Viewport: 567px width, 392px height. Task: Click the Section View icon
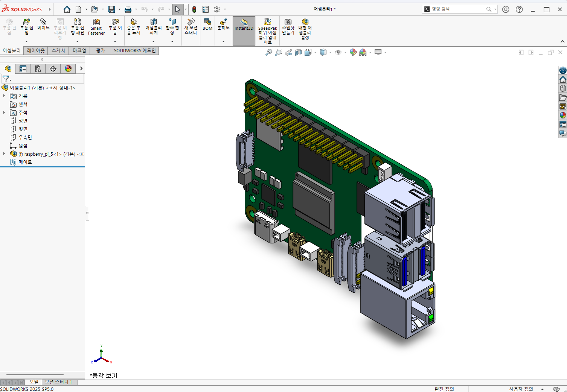pos(298,52)
